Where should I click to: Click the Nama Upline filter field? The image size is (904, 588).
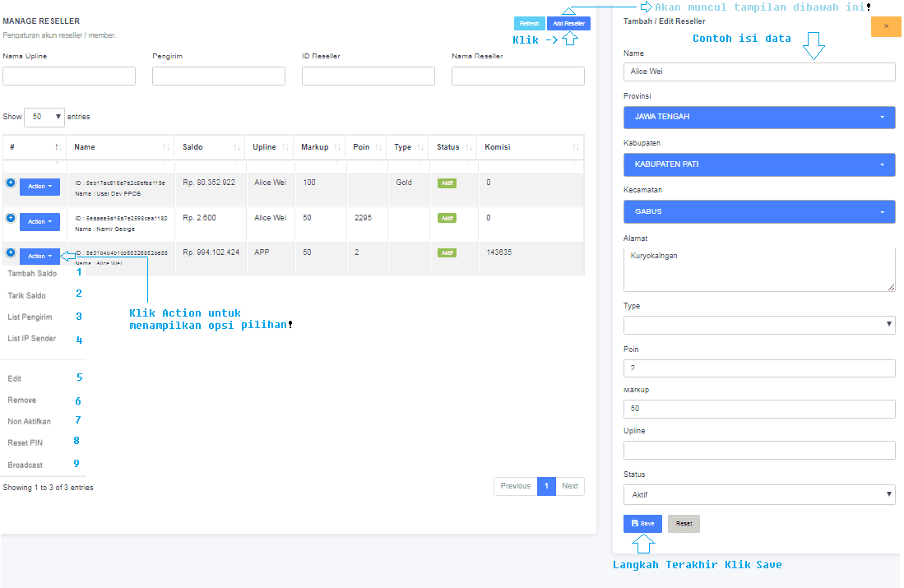click(69, 76)
